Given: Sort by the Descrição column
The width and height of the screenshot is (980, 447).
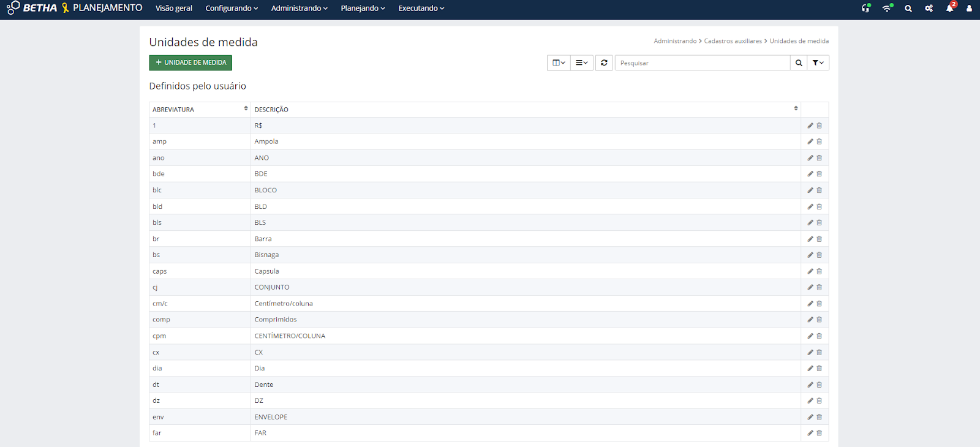Looking at the screenshot, I should (x=526, y=110).
